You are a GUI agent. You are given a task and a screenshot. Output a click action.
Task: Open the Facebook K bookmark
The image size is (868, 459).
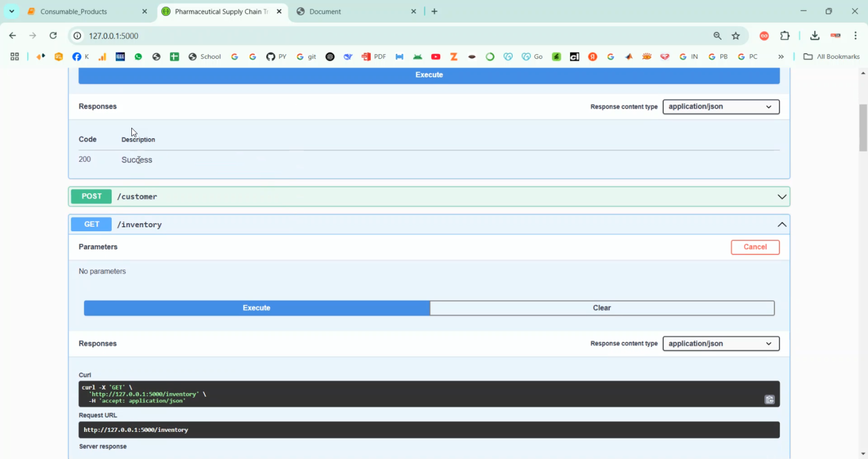[81, 57]
